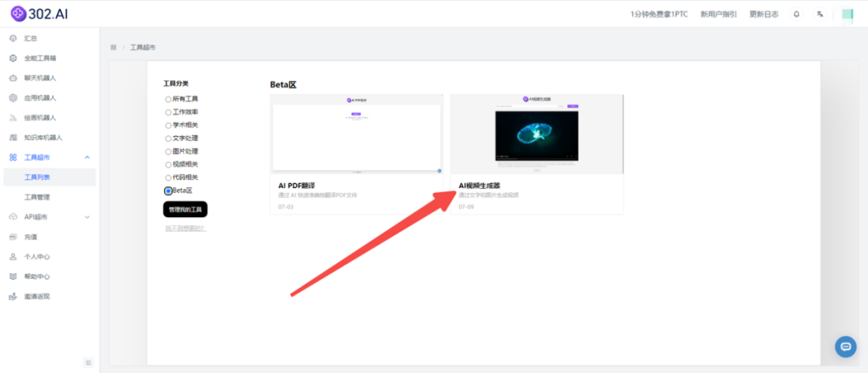Select the Beta区 category radio
Screen dimensions: 868x373
click(x=168, y=191)
